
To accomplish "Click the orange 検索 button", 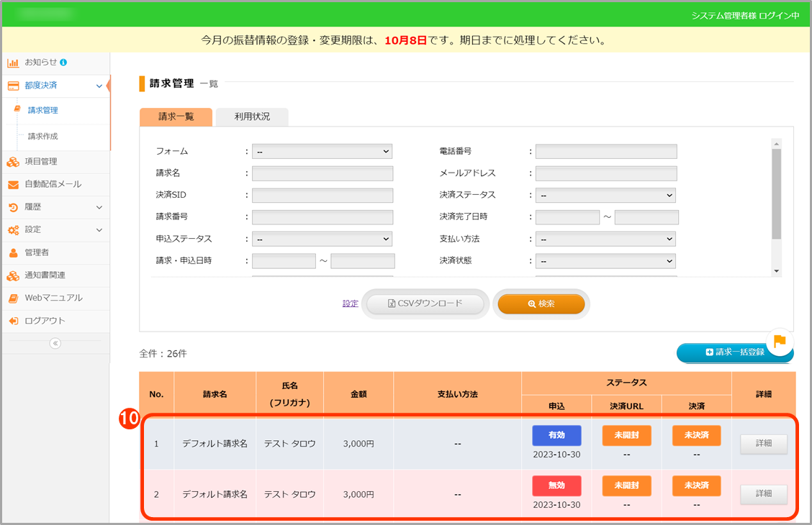I will tap(541, 304).
